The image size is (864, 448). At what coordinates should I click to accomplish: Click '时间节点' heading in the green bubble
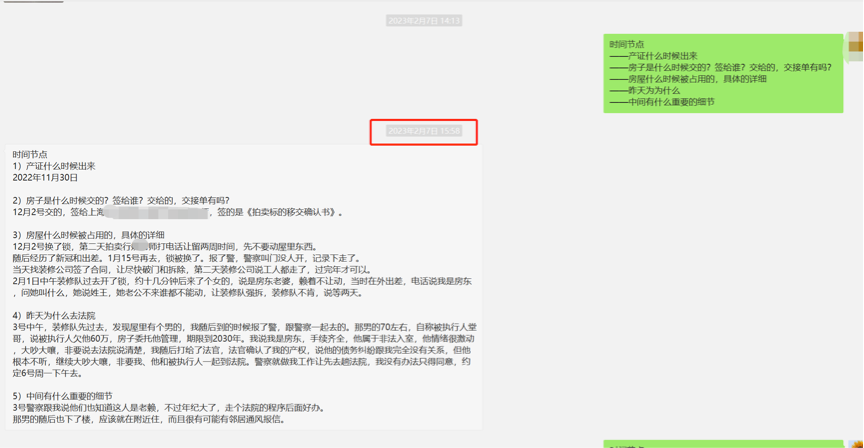627,44
